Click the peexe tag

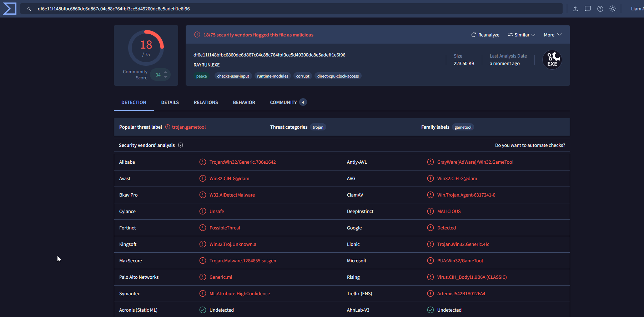tap(201, 76)
